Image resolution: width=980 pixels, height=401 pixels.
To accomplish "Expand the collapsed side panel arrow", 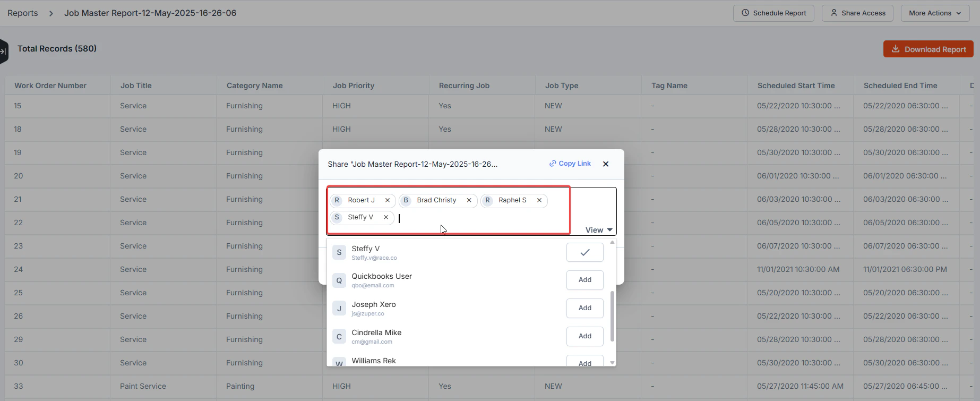I will [3, 52].
